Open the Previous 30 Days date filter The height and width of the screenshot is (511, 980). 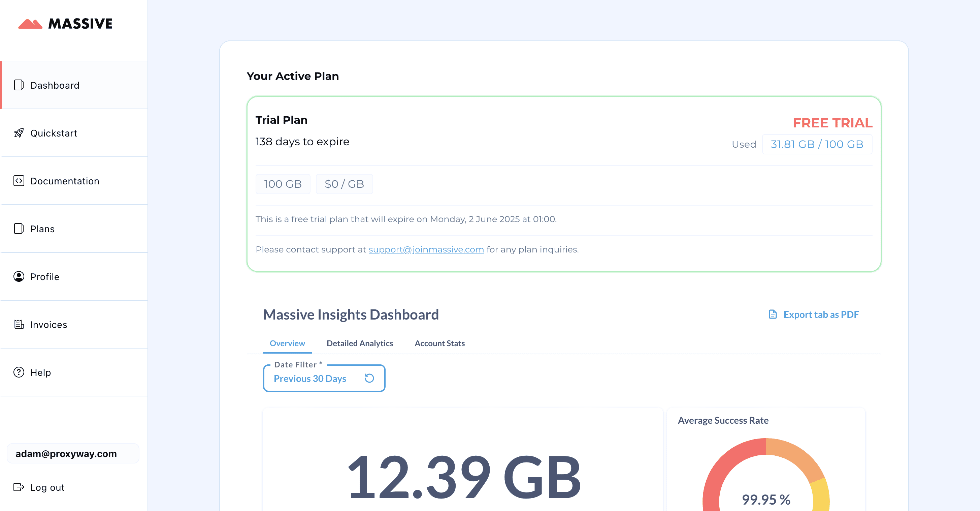point(310,379)
